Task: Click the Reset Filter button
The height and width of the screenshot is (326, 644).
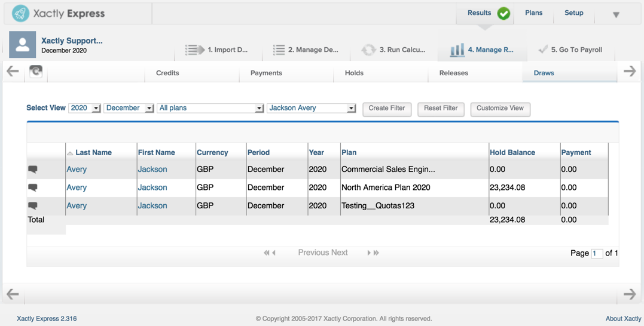Action: (441, 109)
